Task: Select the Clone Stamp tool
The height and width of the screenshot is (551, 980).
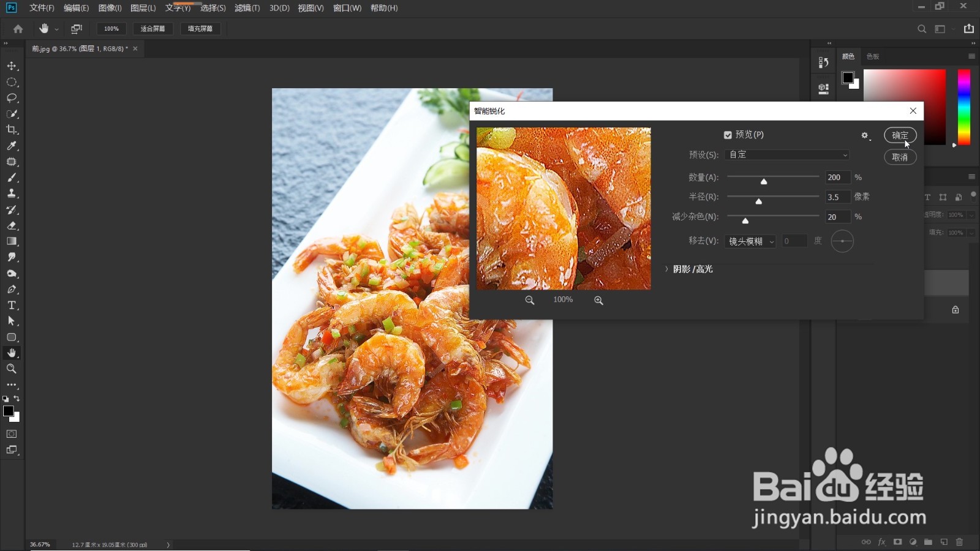Action: click(12, 193)
